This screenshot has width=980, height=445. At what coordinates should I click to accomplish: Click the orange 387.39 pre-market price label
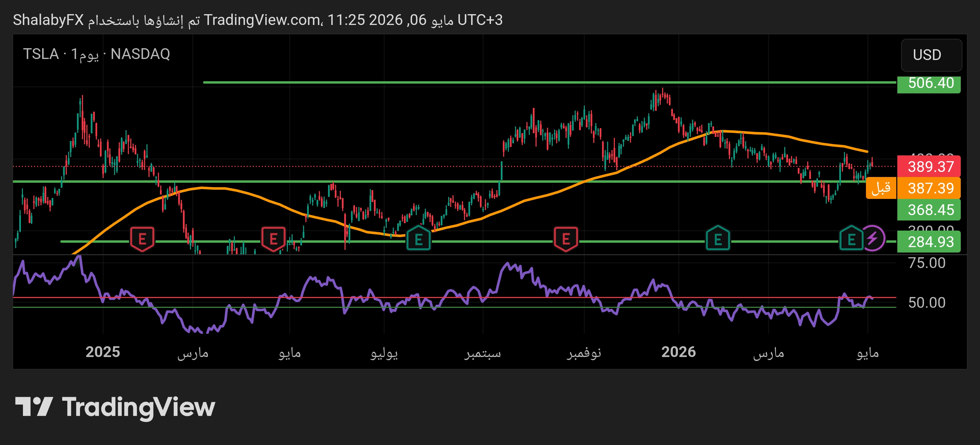929,188
